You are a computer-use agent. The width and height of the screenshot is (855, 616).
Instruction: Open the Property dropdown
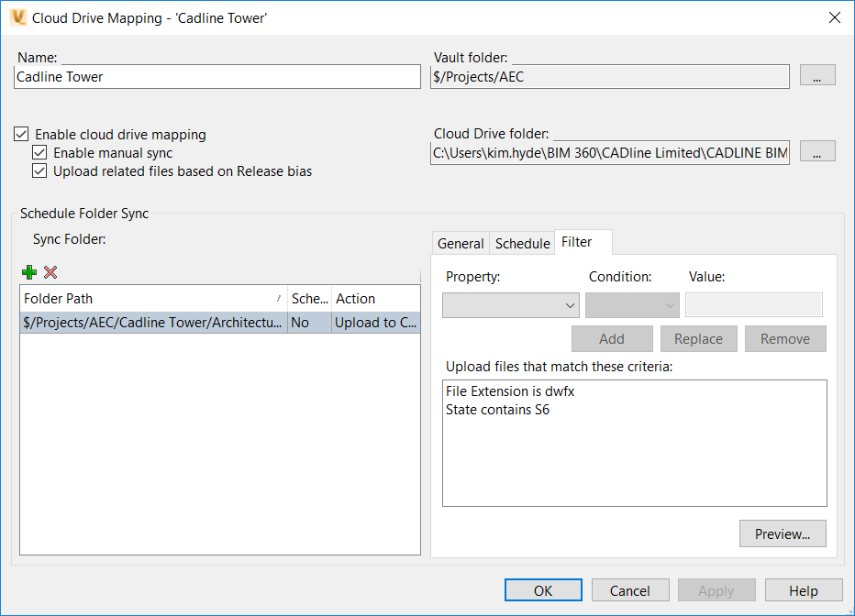(510, 305)
